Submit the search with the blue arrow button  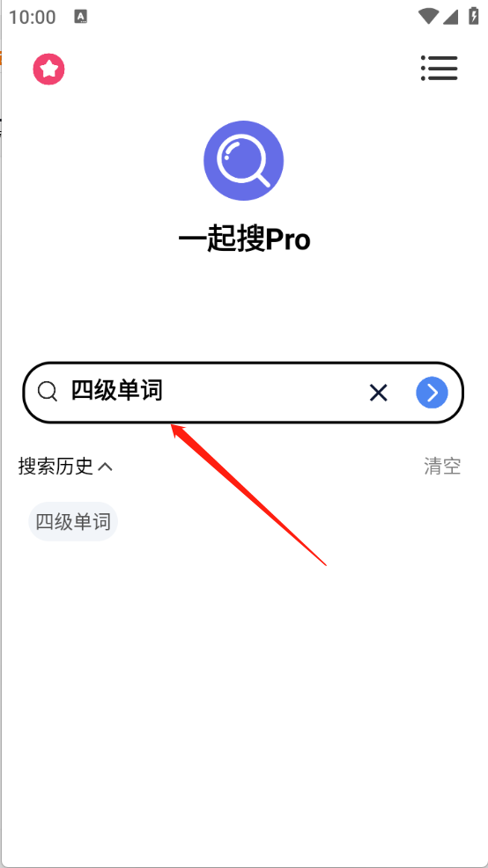[x=432, y=393]
